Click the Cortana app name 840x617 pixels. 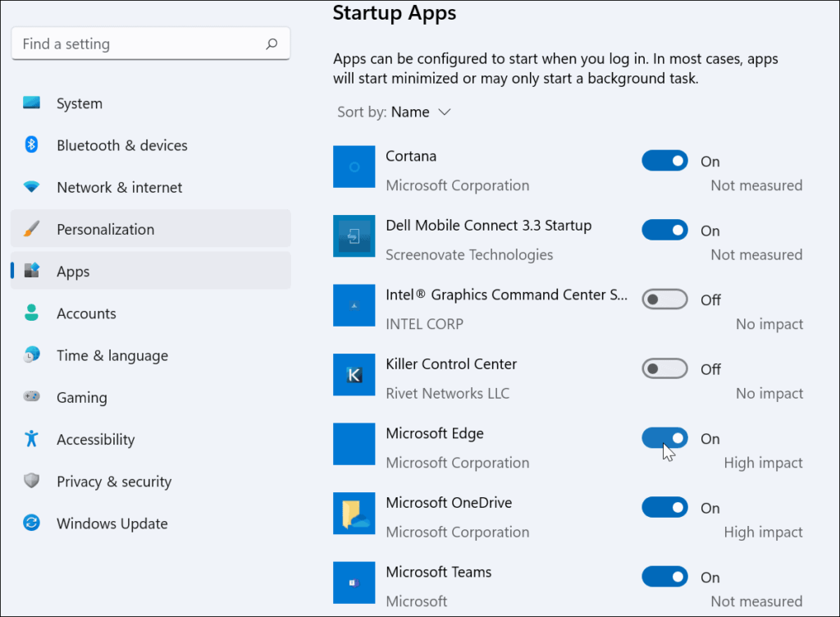click(411, 156)
